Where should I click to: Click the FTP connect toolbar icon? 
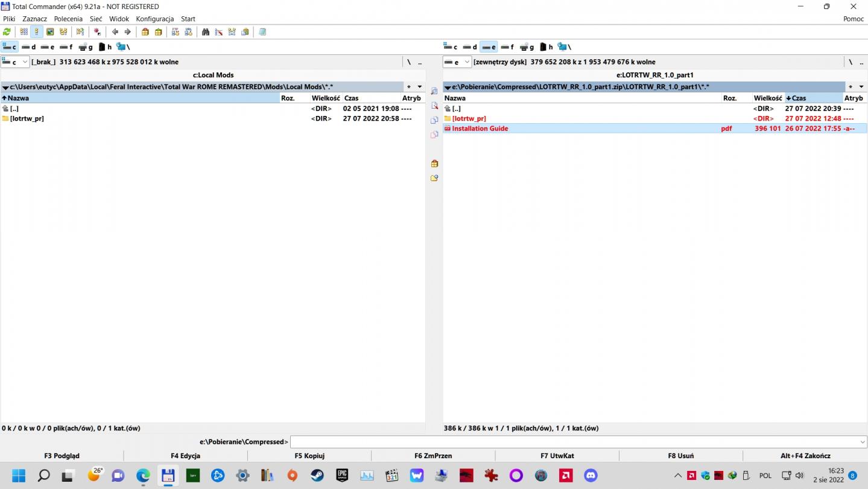[176, 32]
